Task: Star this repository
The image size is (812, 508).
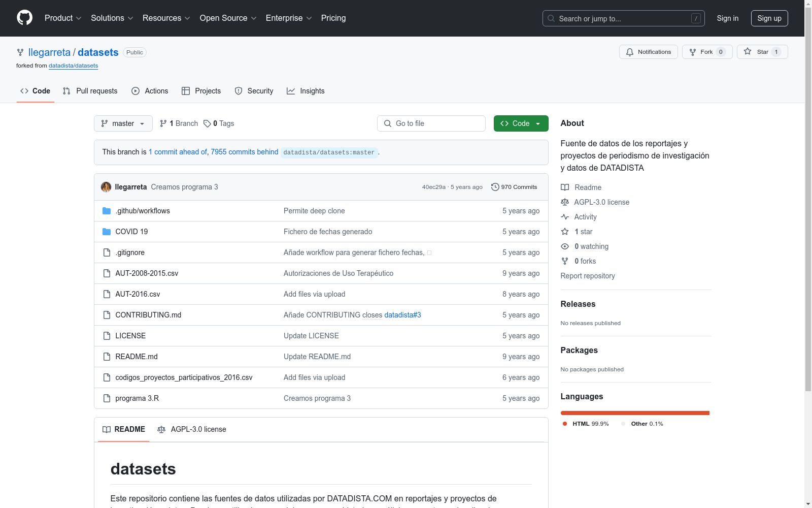Action: 762,52
